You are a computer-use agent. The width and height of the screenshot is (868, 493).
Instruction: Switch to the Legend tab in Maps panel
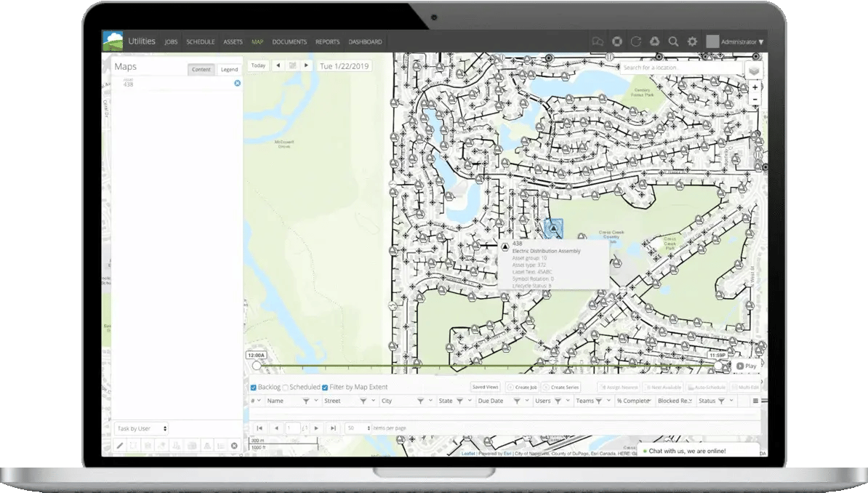[x=229, y=70]
